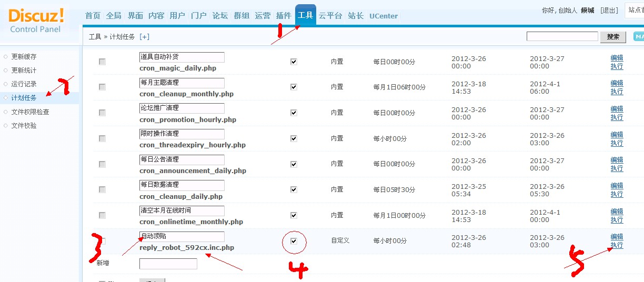Screen dimensions: 644x282
Task: Toggle enabled checkbox for 每日公告清理
Action: (x=294, y=164)
